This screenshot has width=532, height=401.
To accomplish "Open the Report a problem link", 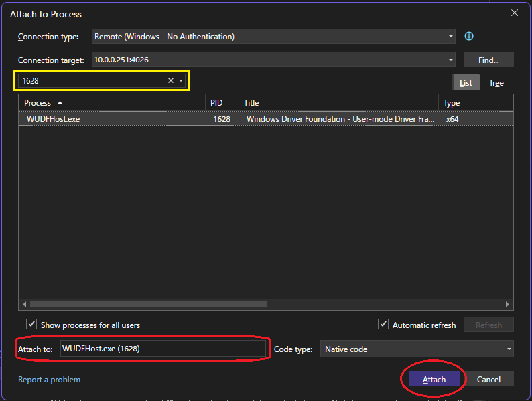I will [49, 380].
